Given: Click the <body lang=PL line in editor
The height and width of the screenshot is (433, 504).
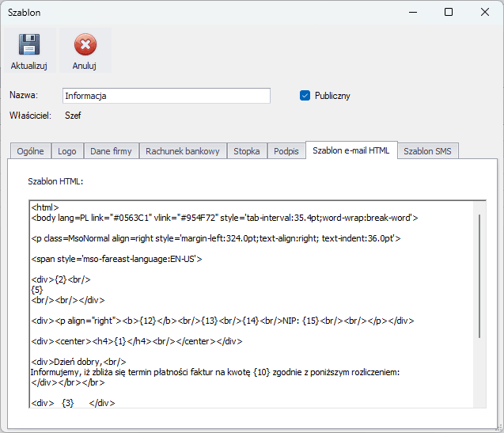Looking at the screenshot, I should pos(225,218).
